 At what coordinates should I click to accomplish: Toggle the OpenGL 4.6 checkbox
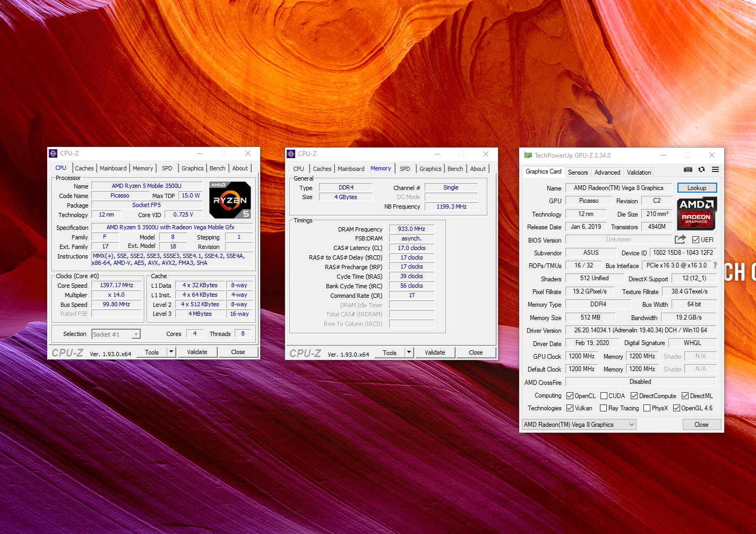(676, 408)
